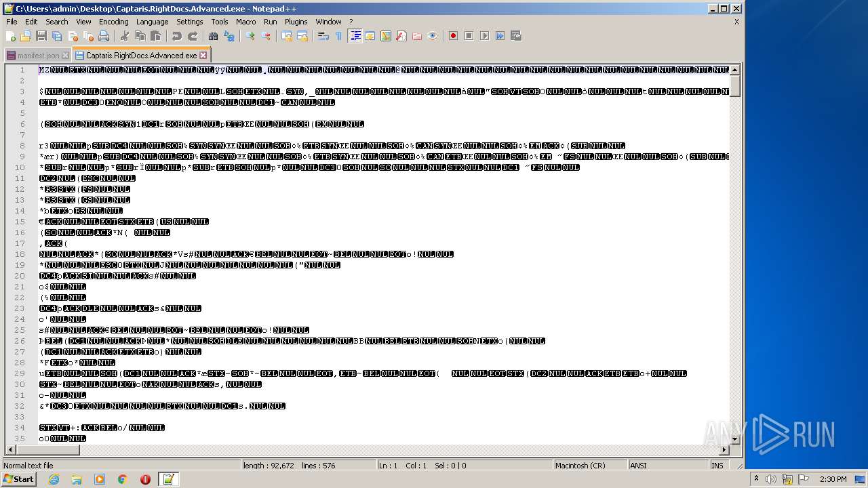Open the View menu
Screen dimensions: 868x488
click(x=83, y=22)
